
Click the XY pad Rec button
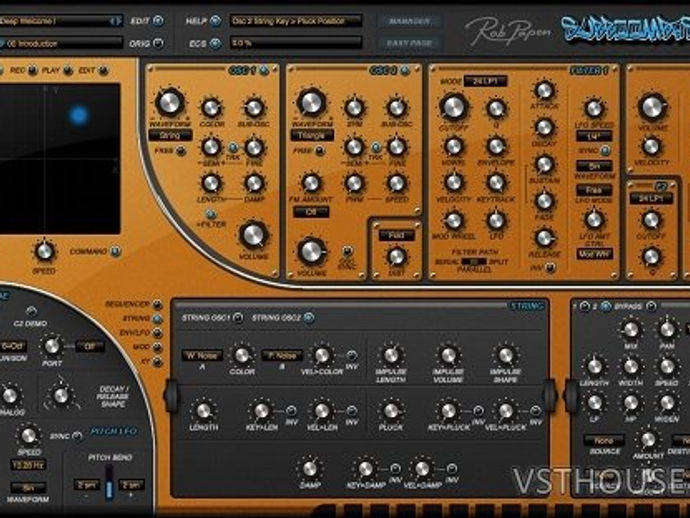(x=33, y=70)
